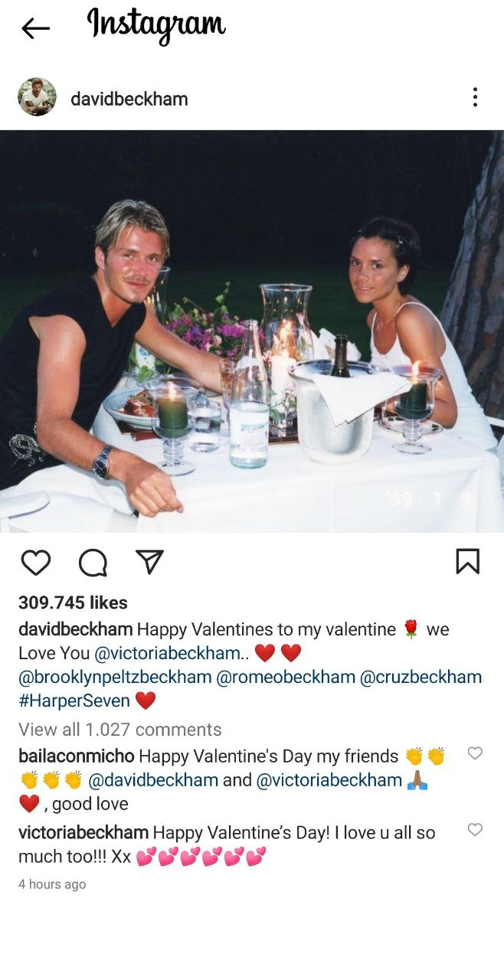Open comments with speech bubble icon
Screen dimensions: 504x980
tap(93, 563)
